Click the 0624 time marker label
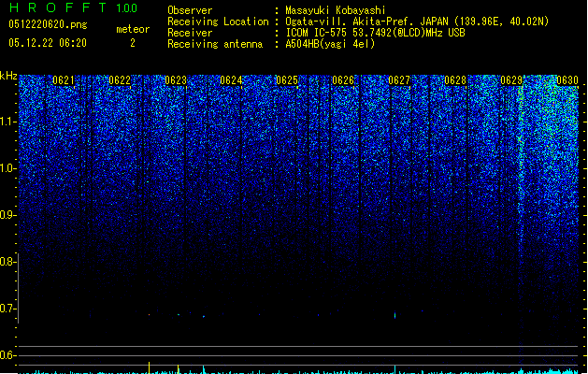The width and height of the screenshot is (588, 374). pyautogui.click(x=231, y=80)
